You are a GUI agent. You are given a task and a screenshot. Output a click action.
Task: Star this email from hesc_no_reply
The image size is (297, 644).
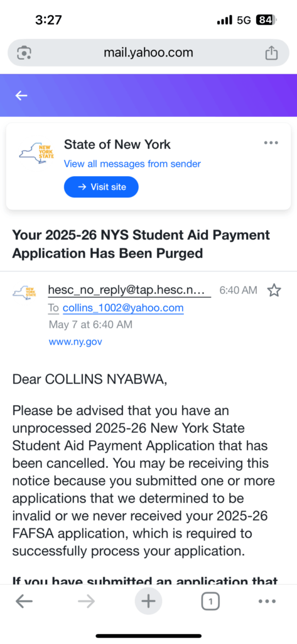(x=274, y=291)
